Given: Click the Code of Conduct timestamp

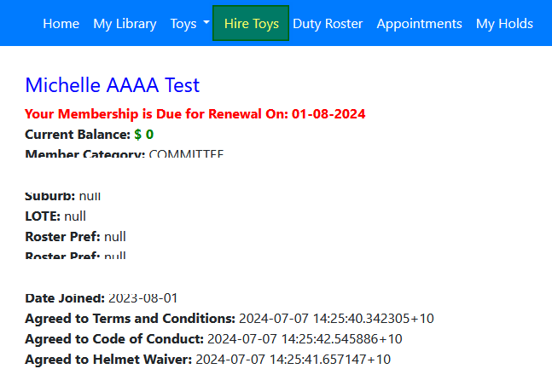Looking at the screenshot, I should [305, 339].
